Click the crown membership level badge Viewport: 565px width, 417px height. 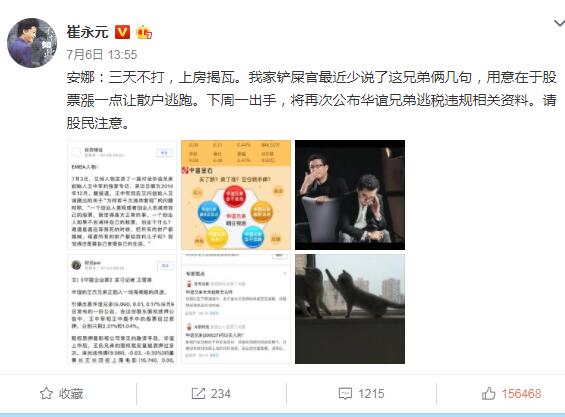pyautogui.click(x=144, y=32)
